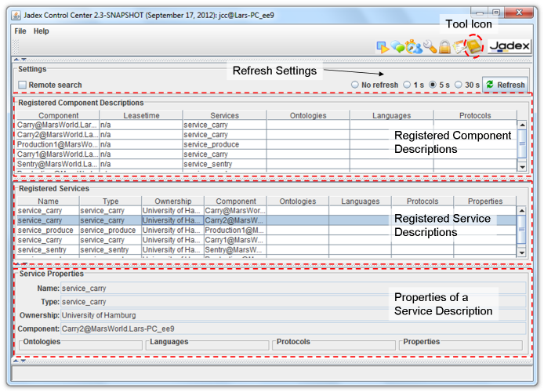Open the chat speech bubbles tool
The width and height of the screenshot is (544, 392).
[399, 47]
